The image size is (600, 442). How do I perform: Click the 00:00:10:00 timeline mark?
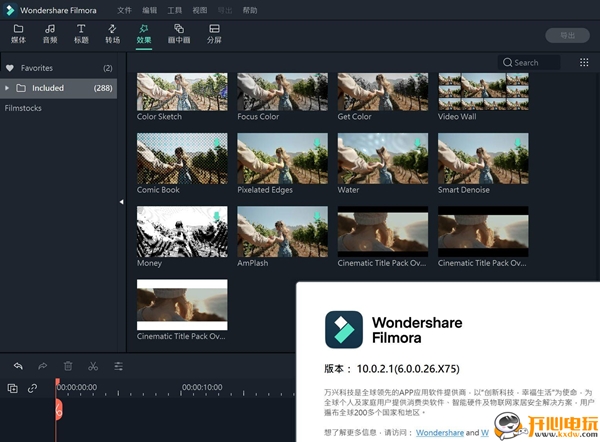tap(202, 387)
